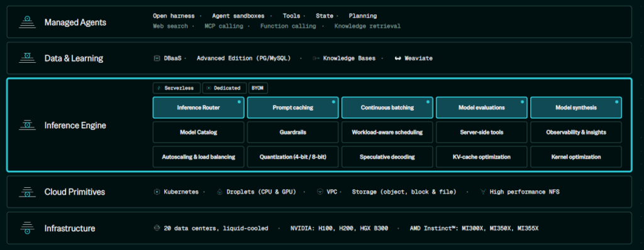This screenshot has width=644, height=250.
Task: Click the data centers globe icon
Action: (x=157, y=228)
